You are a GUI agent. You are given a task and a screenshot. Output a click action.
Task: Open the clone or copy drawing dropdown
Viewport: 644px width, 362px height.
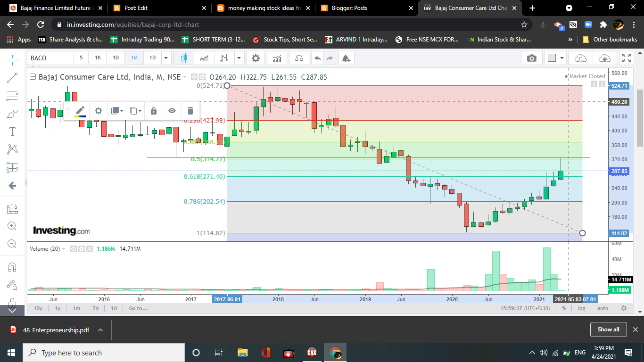(x=135, y=111)
